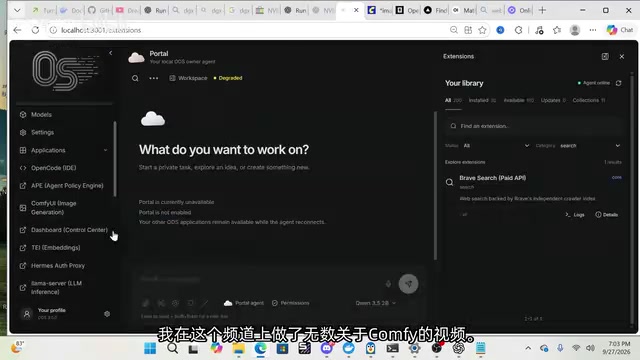
Task: Open a new browser tab
Action: coord(542,10)
